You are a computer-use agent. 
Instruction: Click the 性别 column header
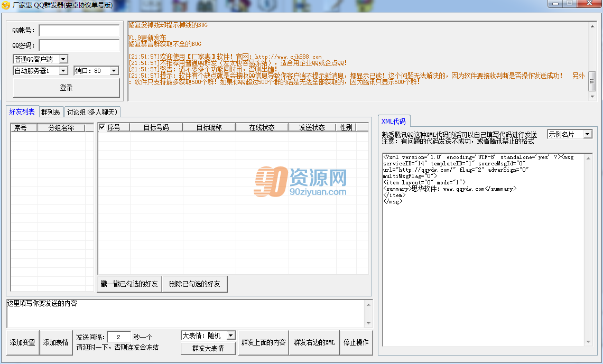(x=346, y=127)
